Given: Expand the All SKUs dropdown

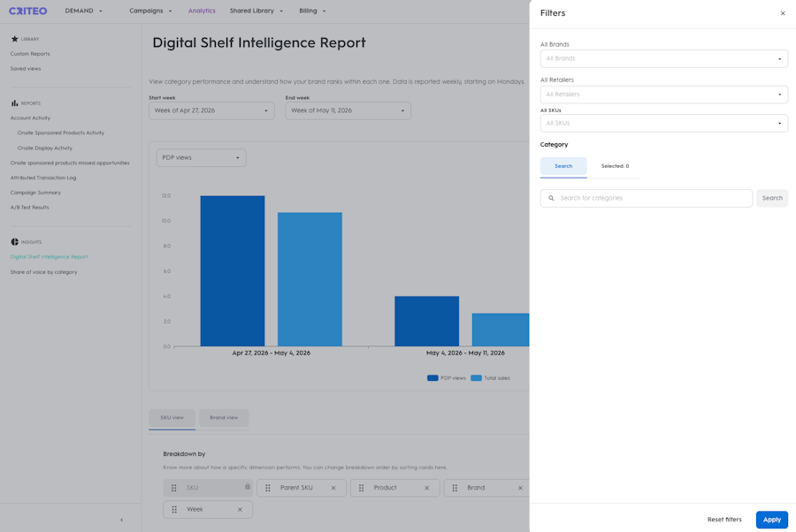Looking at the screenshot, I should (664, 123).
